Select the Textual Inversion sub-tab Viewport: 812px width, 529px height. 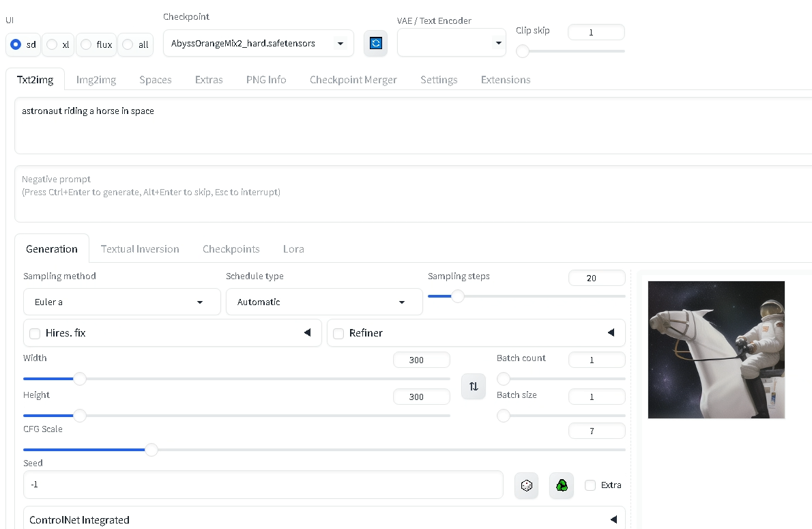[140, 249]
